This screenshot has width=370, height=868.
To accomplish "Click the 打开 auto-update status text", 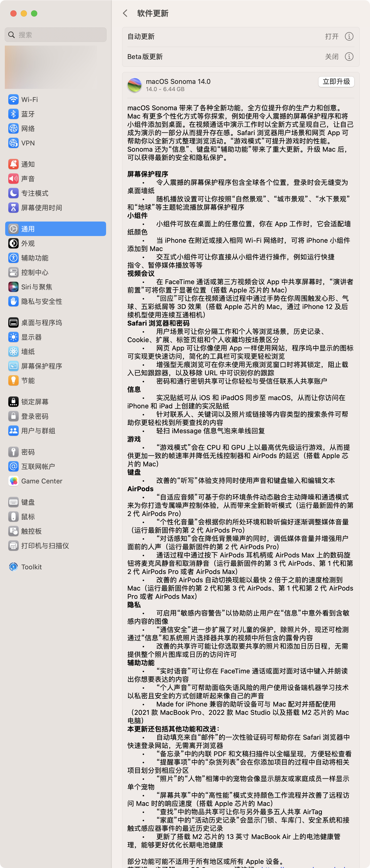I will pos(332,36).
